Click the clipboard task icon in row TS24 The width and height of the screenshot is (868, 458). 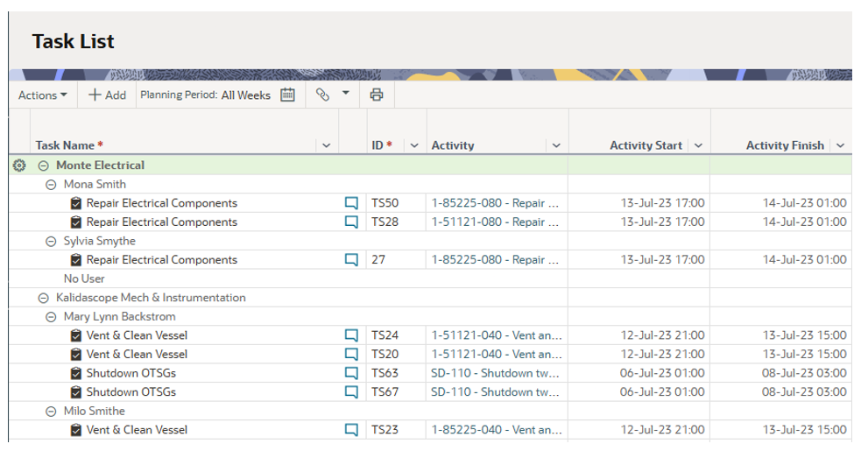coord(76,335)
